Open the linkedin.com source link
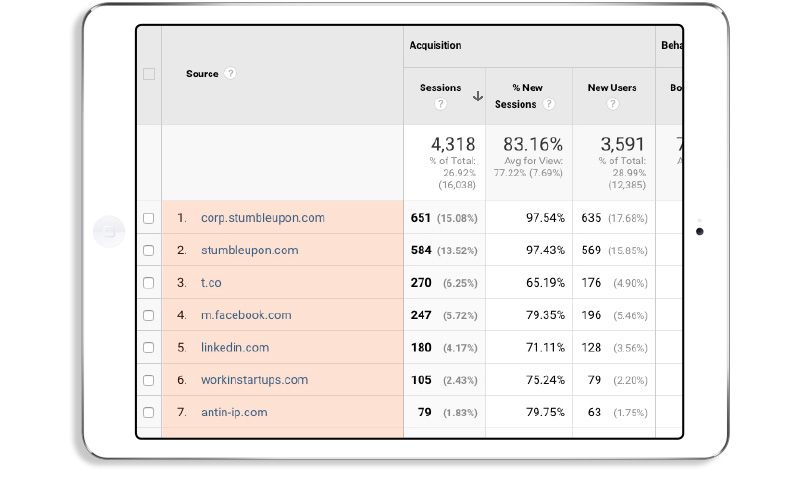Viewport: 800px width, 480px height. coord(235,347)
